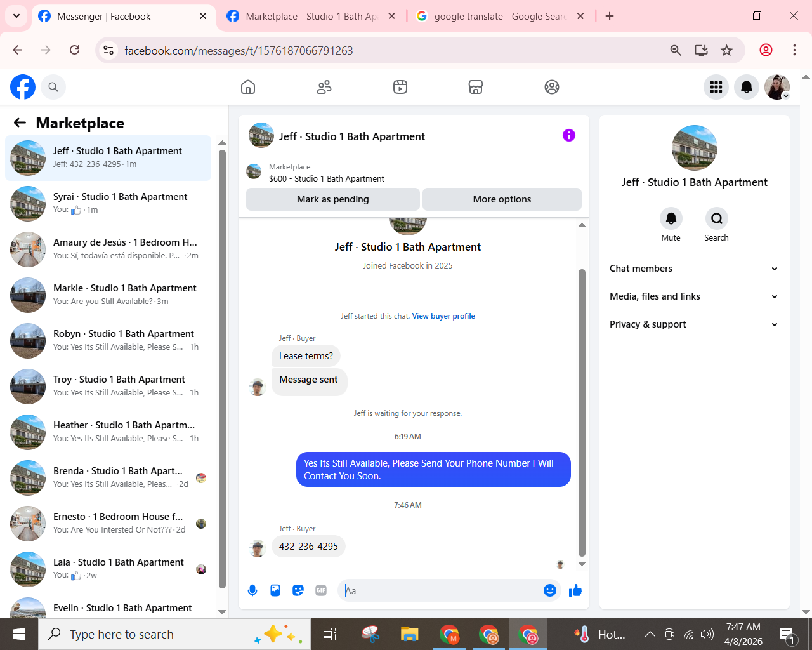Open $600 - Studio 1 Bath Apartment listing
This screenshot has width=812, height=650.
pyautogui.click(x=327, y=179)
